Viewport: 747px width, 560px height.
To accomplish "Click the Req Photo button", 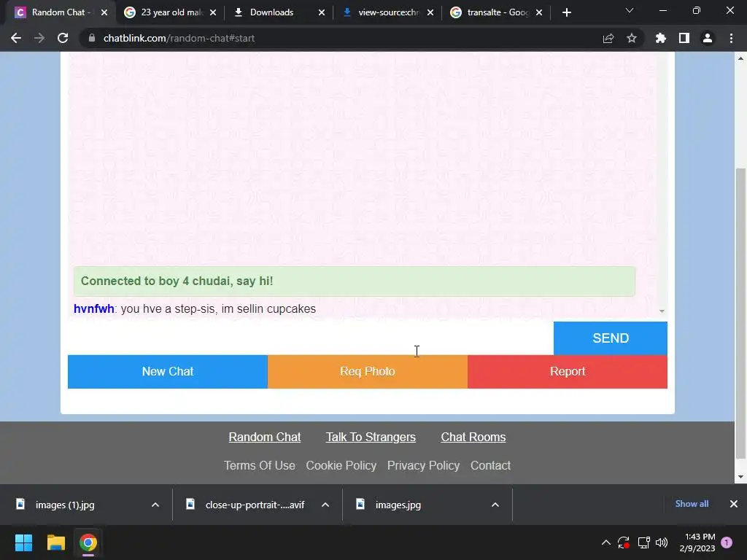I will (368, 371).
